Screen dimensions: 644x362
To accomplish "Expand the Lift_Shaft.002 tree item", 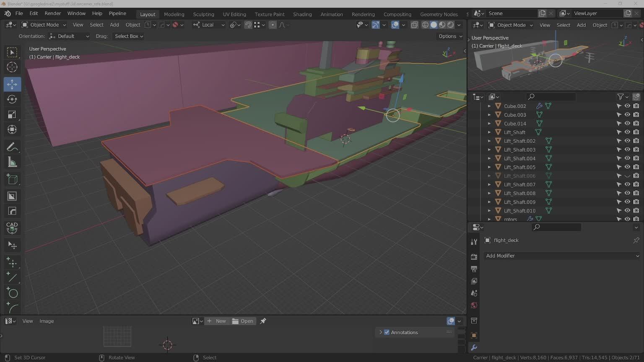I will [x=489, y=141].
